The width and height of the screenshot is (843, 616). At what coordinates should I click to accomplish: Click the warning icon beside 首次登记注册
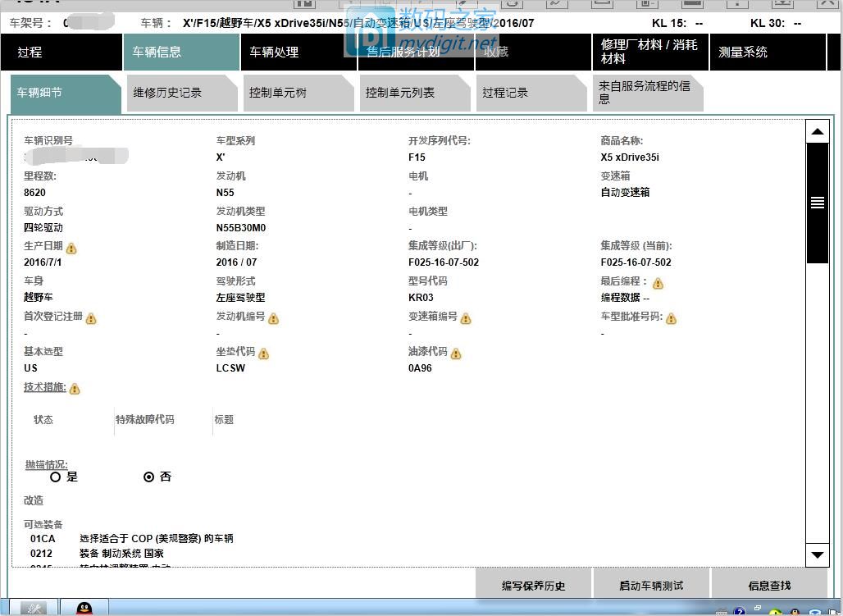point(91,318)
